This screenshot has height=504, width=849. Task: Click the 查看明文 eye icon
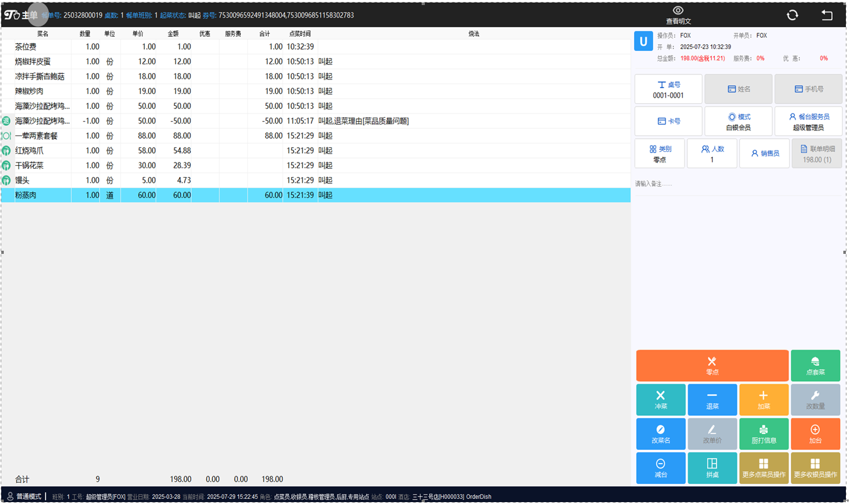678,11
